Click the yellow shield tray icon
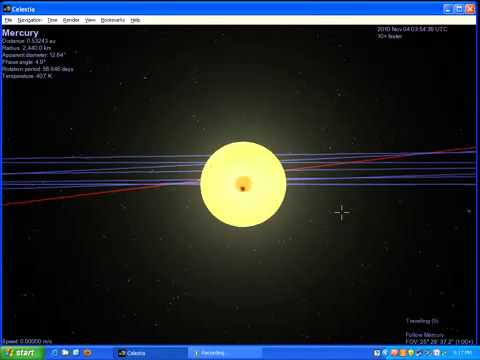 [x=411, y=353]
